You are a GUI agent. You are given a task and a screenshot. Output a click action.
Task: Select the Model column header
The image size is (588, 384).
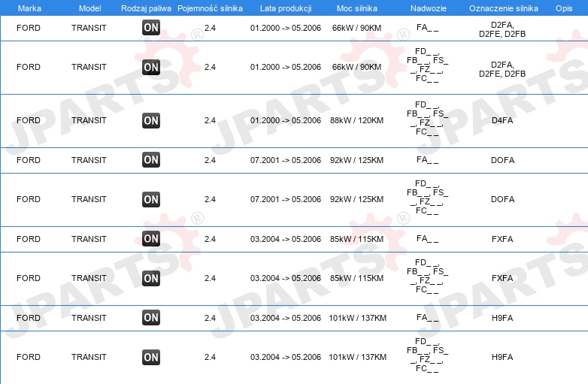tap(89, 8)
